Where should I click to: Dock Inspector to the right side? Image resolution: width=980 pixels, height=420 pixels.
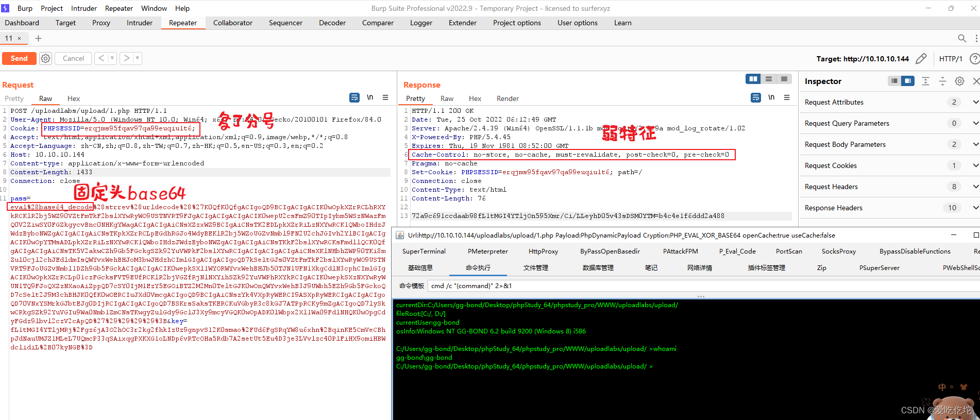click(x=908, y=81)
